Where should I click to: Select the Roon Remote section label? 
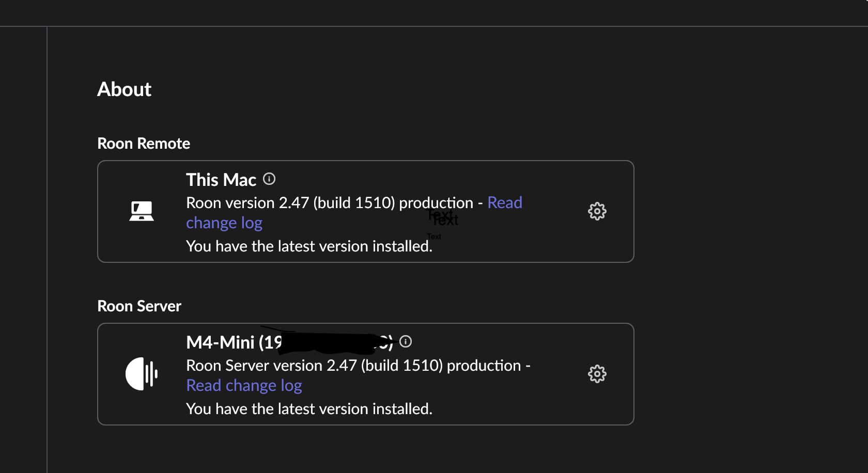pyautogui.click(x=144, y=144)
